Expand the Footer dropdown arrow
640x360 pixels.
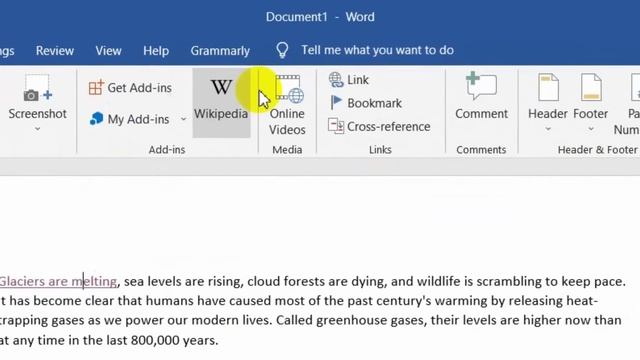click(591, 129)
